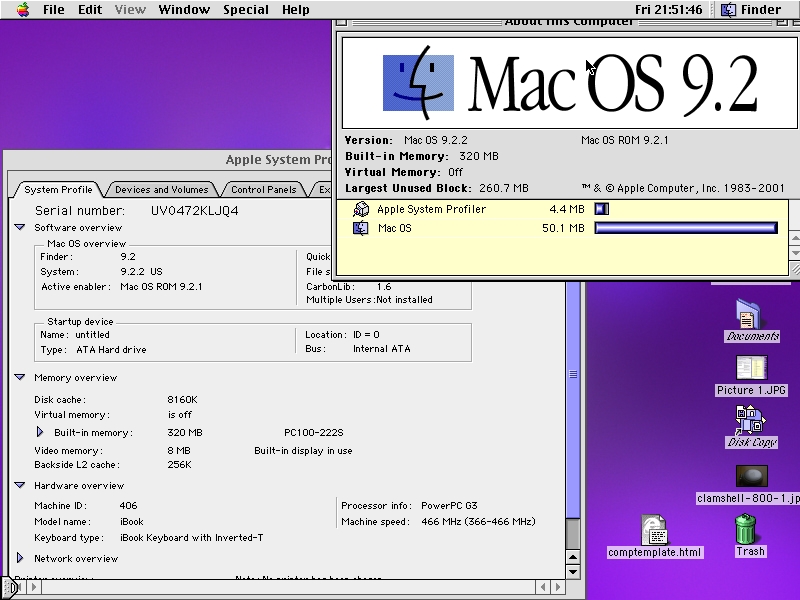Click the Machine ID 406 value
Image resolution: width=800 pixels, height=600 pixels.
(128, 506)
